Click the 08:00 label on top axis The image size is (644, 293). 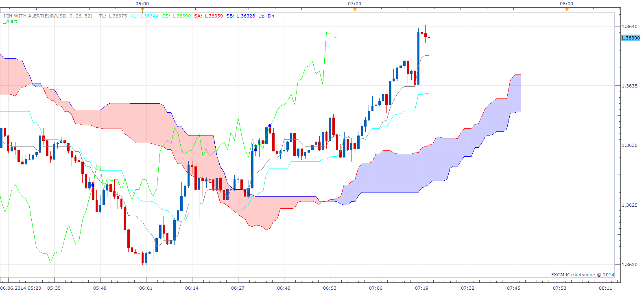click(x=566, y=4)
